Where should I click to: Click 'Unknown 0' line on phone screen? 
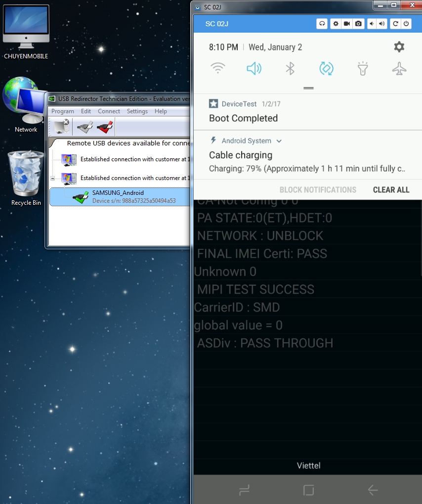coord(225,272)
